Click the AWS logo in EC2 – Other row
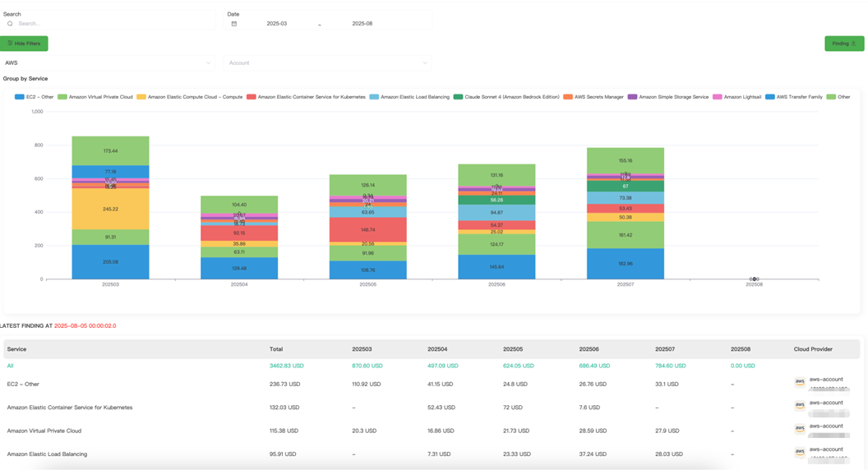 799,383
